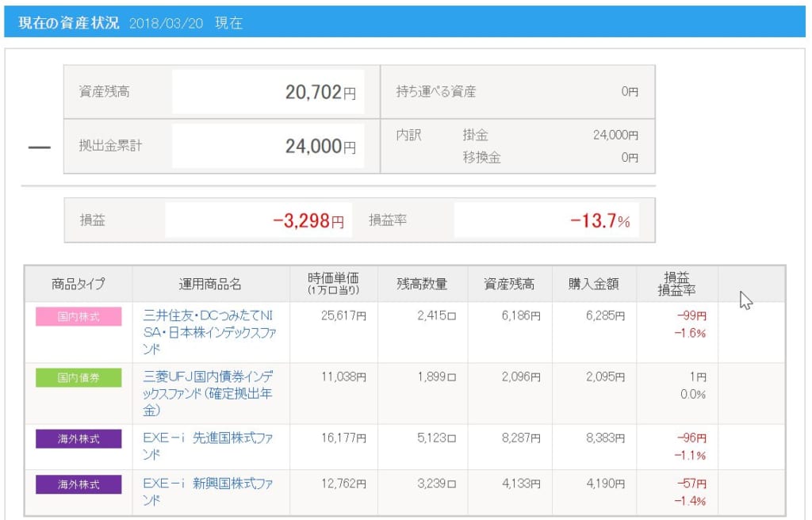Click the 資産残高 column header in table

(509, 284)
